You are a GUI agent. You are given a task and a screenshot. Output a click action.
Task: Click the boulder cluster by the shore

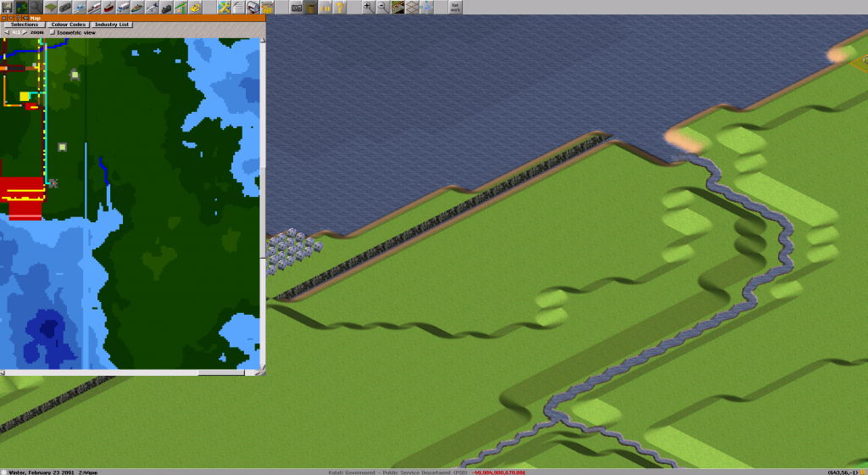click(292, 252)
